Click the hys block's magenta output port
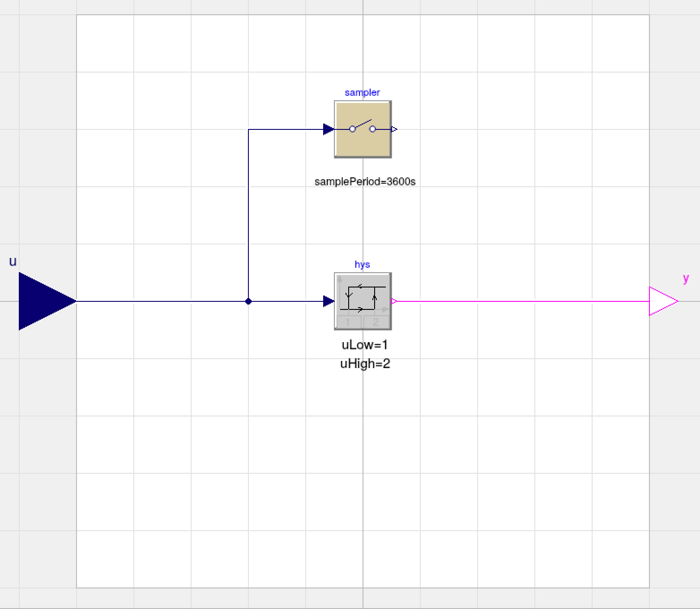 tap(394, 301)
